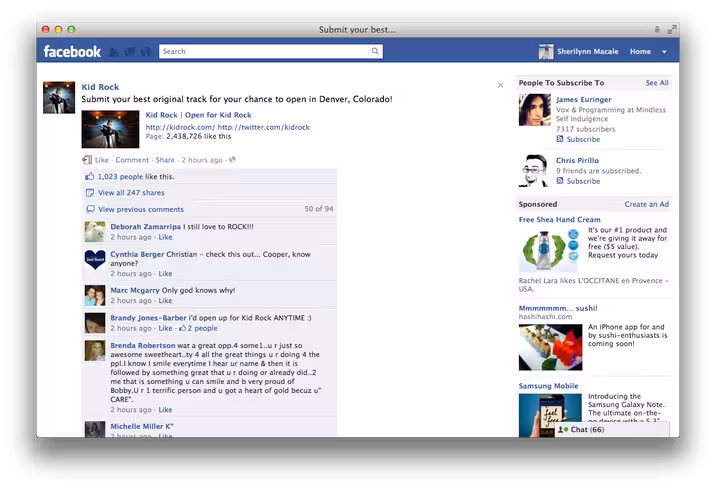The width and height of the screenshot is (716, 488).
Task: Open Cynthia Berger's profile
Action: (x=137, y=254)
